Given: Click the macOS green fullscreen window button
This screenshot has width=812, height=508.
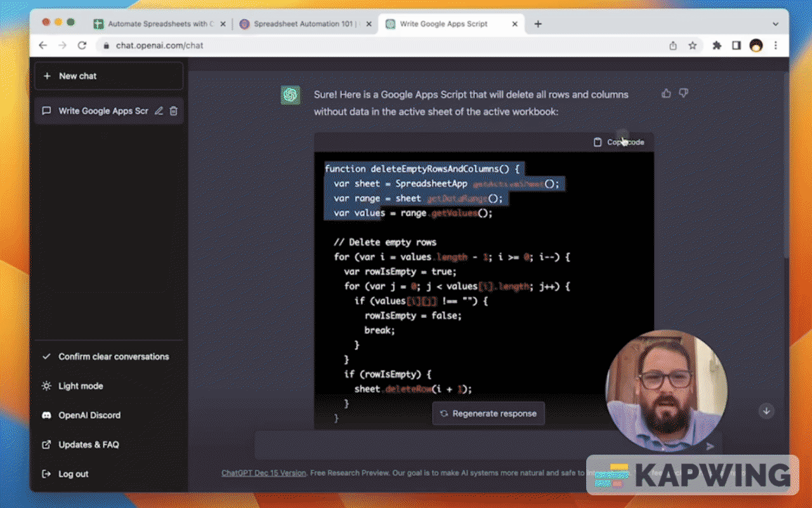Looking at the screenshot, I should tap(71, 22).
